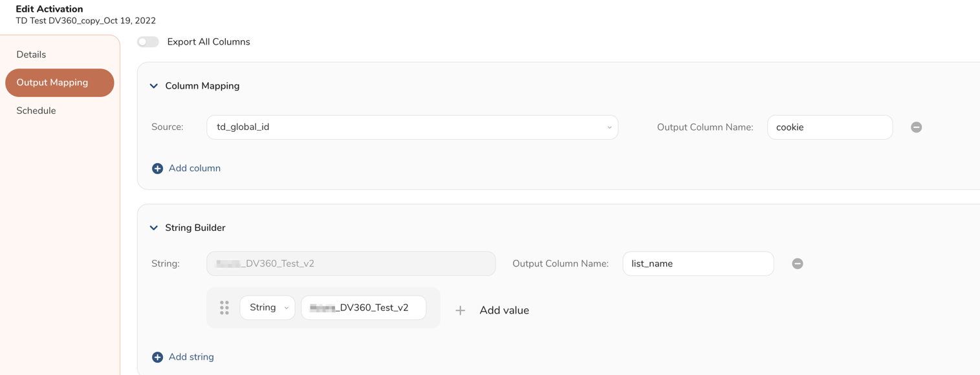Screen dimensions: 980x375
Task: Click the plus icon beside Add column
Action: (157, 169)
